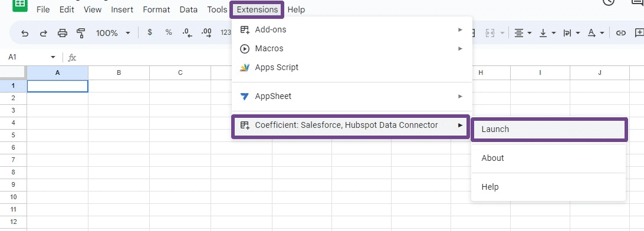Expand the Add-ons submenu
The image size is (644, 231).
(352, 29)
